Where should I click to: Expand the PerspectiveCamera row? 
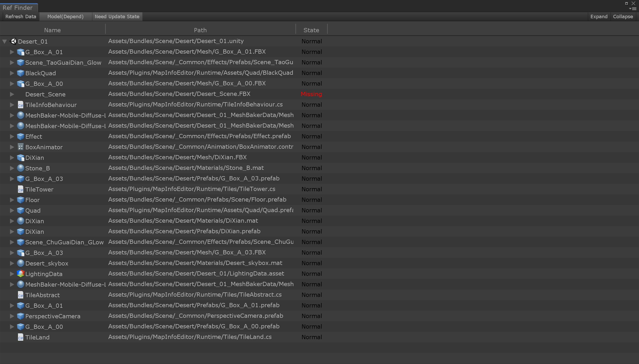click(x=12, y=316)
